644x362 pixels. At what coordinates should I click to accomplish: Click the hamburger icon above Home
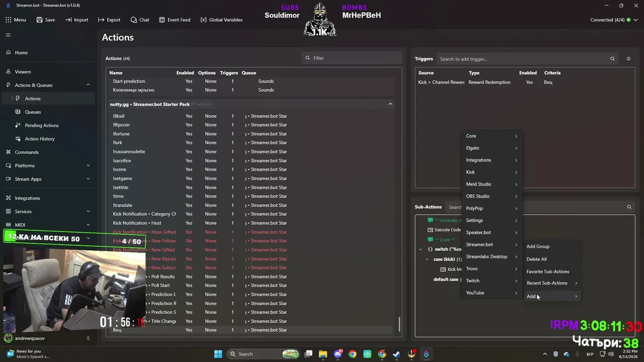(x=8, y=35)
